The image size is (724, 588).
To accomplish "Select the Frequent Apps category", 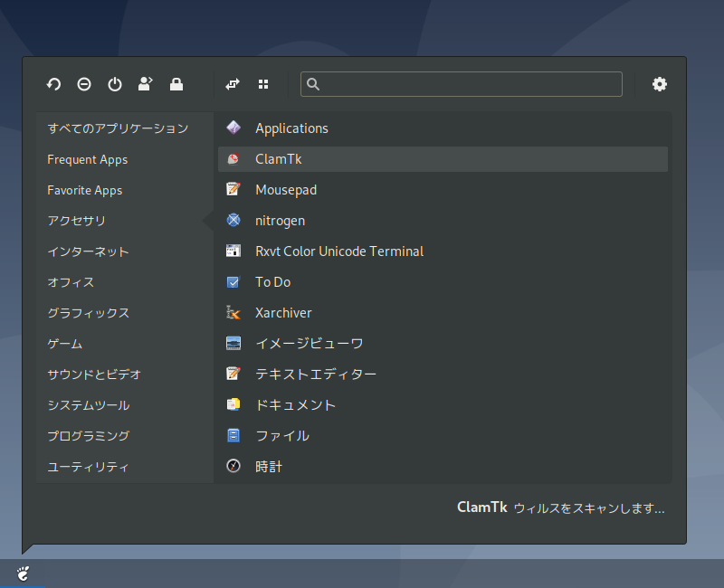I will pyautogui.click(x=125, y=159).
